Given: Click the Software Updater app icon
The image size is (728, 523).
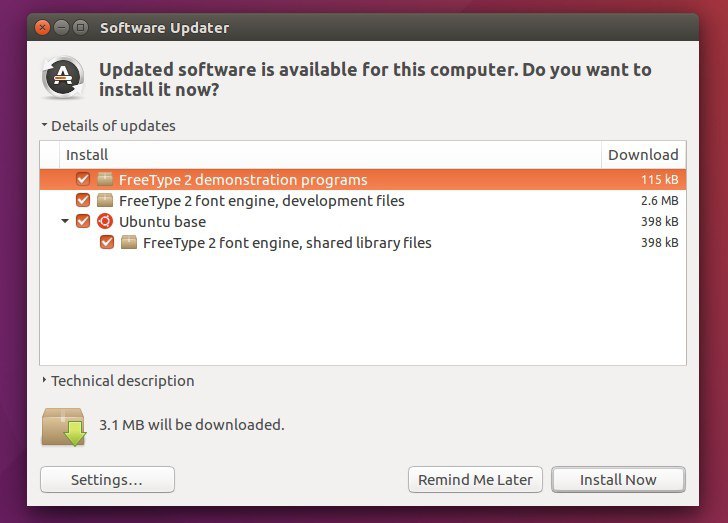Looking at the screenshot, I should [62, 78].
